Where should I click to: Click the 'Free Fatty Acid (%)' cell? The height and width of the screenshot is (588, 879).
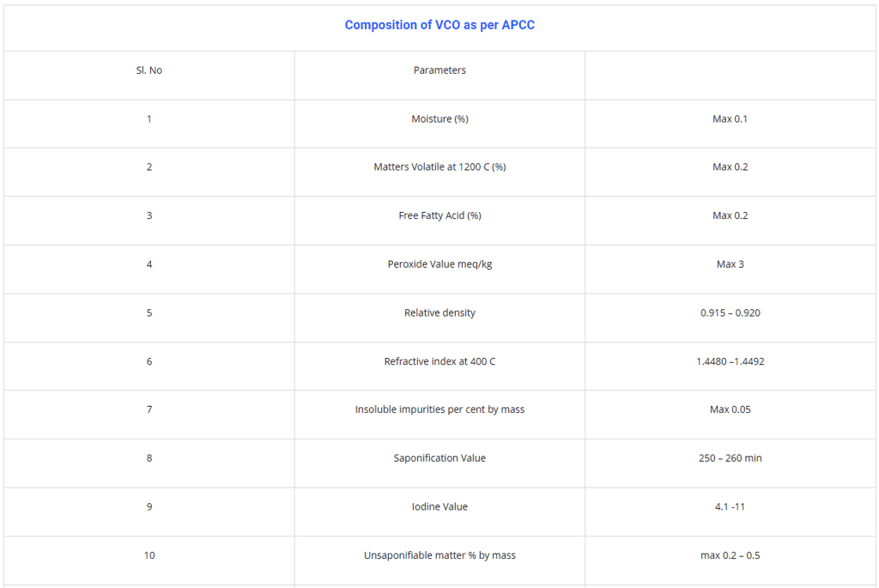[x=439, y=215]
